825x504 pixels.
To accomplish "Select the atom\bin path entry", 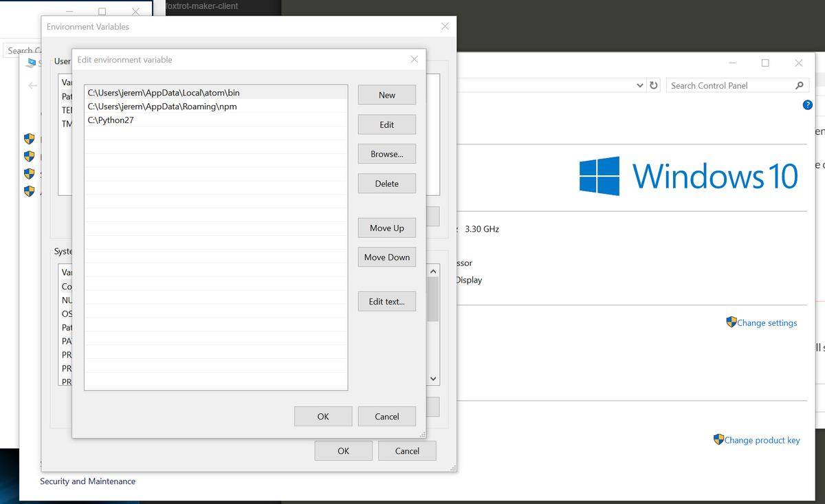I will pos(216,92).
